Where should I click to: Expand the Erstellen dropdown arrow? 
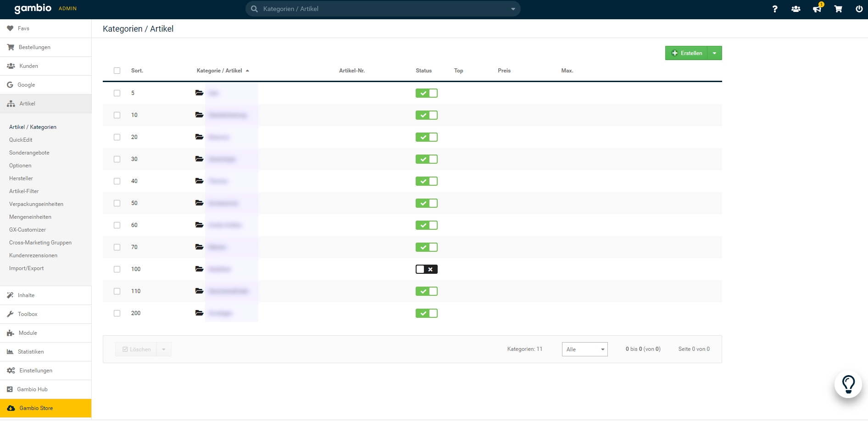click(x=714, y=53)
